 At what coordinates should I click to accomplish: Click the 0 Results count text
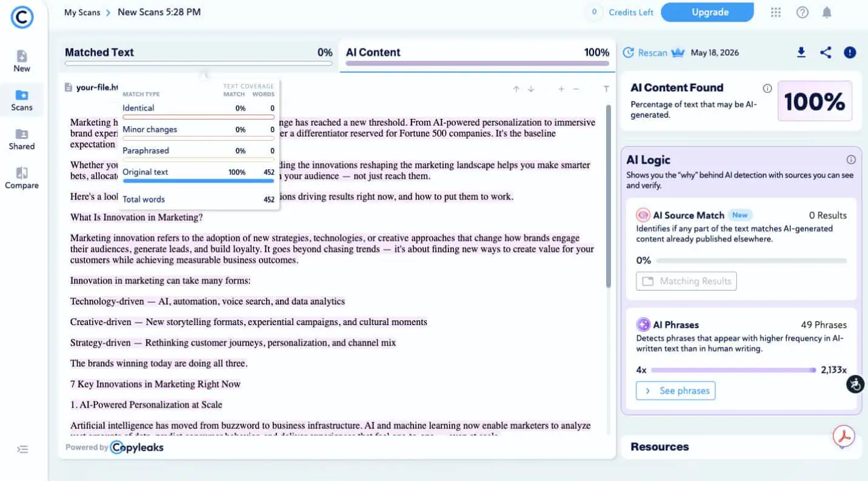(828, 215)
